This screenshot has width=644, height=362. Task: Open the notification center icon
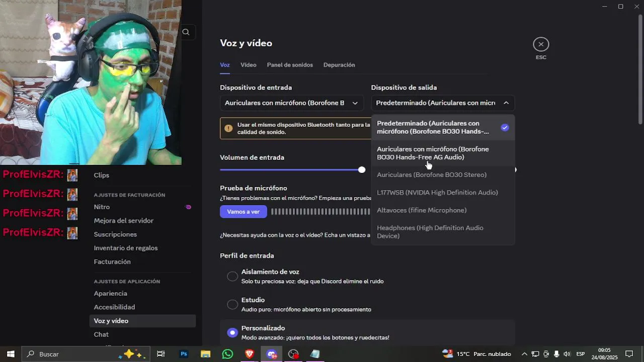click(629, 354)
